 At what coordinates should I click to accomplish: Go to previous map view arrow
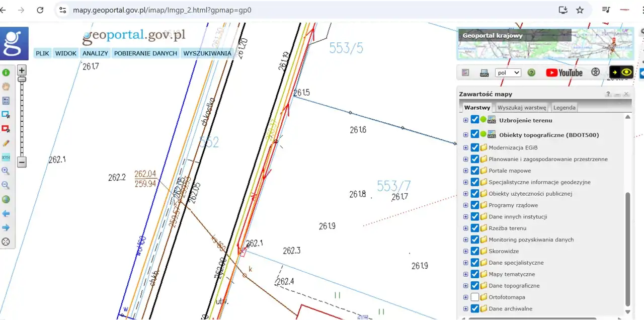6,213
